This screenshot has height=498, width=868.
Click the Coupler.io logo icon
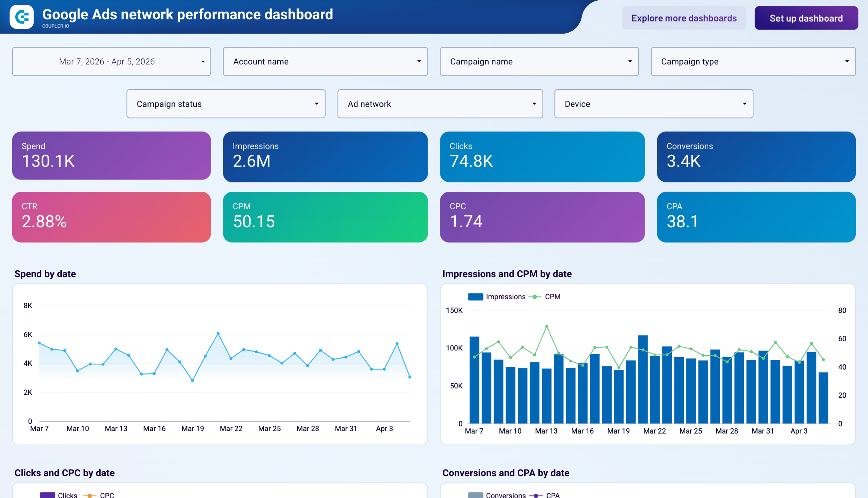coord(21,16)
